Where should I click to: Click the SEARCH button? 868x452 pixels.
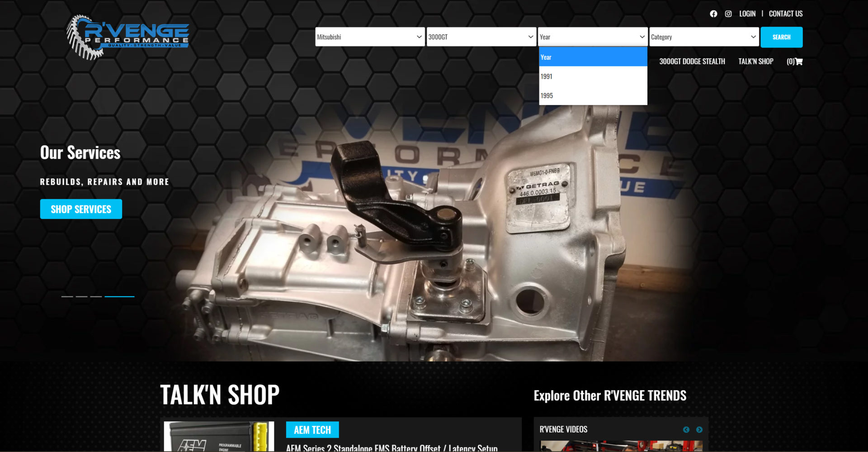click(782, 37)
